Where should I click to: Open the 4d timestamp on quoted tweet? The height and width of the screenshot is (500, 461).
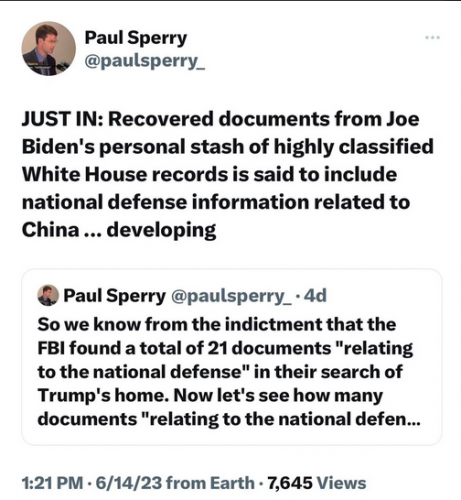[316, 296]
